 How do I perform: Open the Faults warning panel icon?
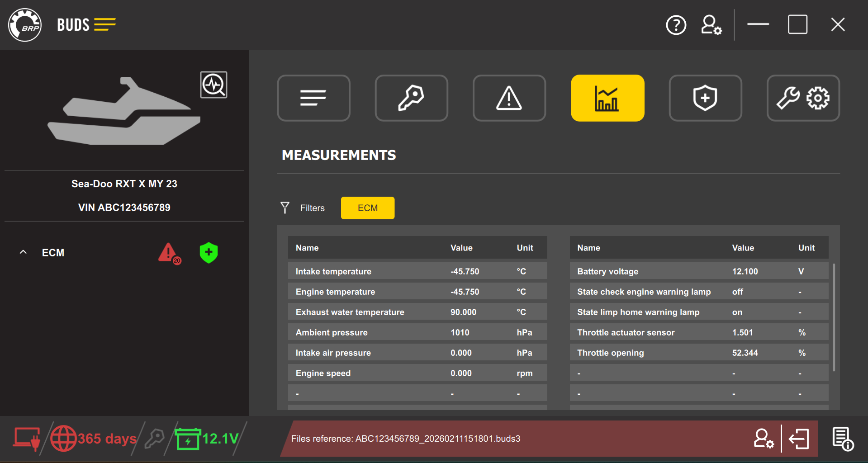[509, 98]
